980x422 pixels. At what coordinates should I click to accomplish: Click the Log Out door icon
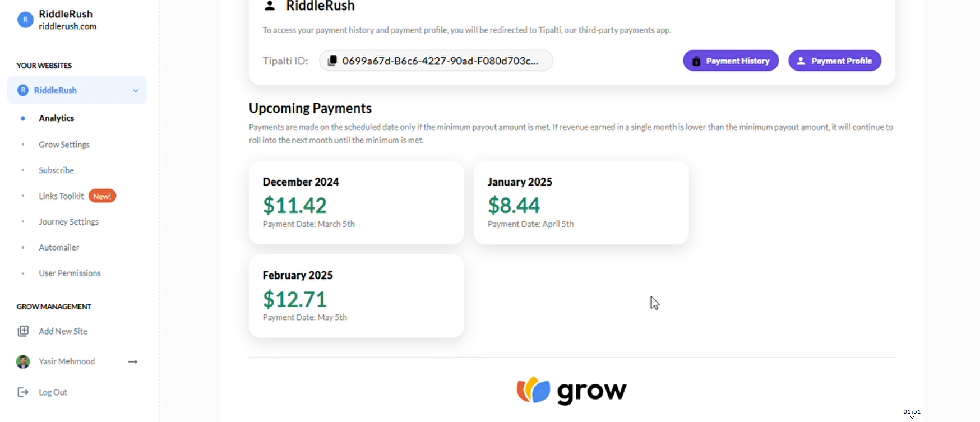pos(23,392)
